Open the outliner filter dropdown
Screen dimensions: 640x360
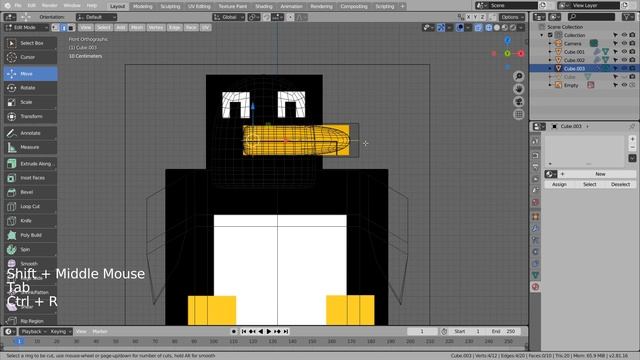[x=628, y=17]
